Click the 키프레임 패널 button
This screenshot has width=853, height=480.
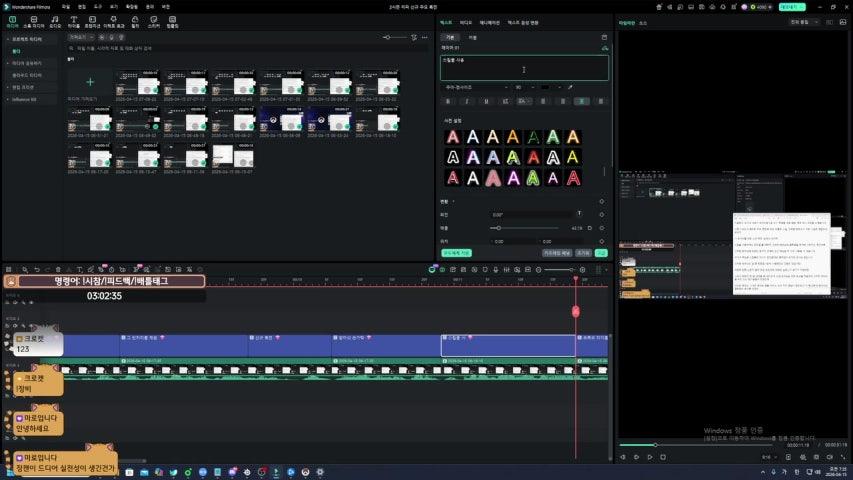click(557, 253)
